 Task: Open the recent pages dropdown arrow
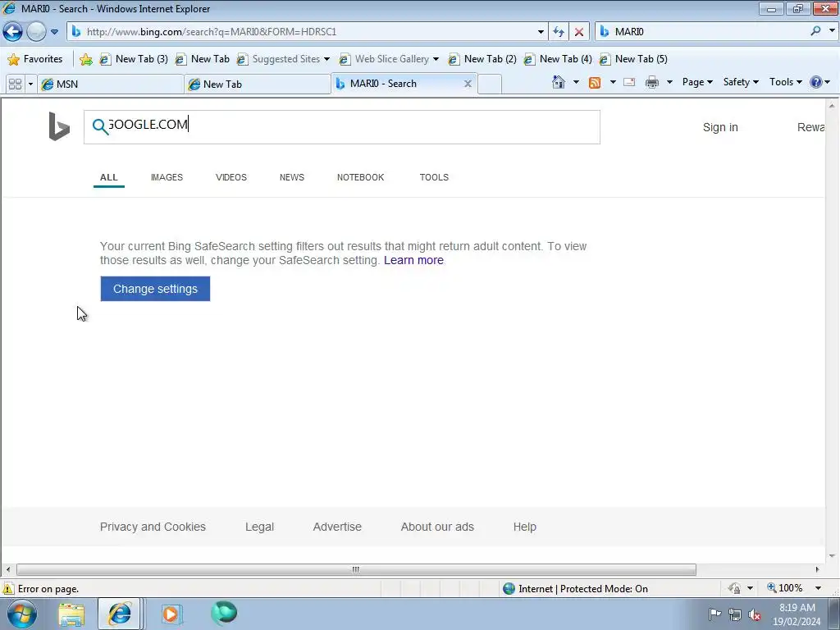tap(54, 32)
